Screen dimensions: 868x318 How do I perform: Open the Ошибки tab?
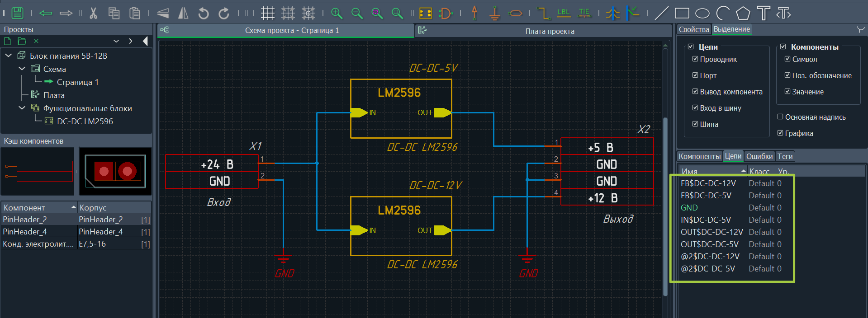click(759, 156)
